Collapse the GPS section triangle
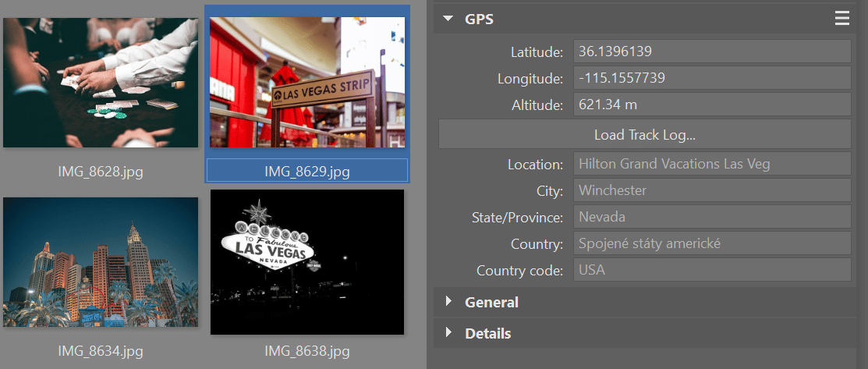Viewport: 868px width, 369px height. pyautogui.click(x=448, y=18)
